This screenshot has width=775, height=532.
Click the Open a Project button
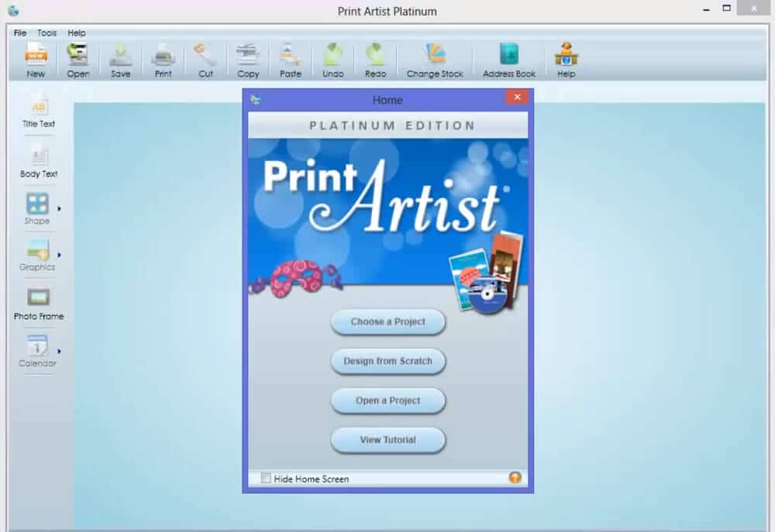[388, 400]
